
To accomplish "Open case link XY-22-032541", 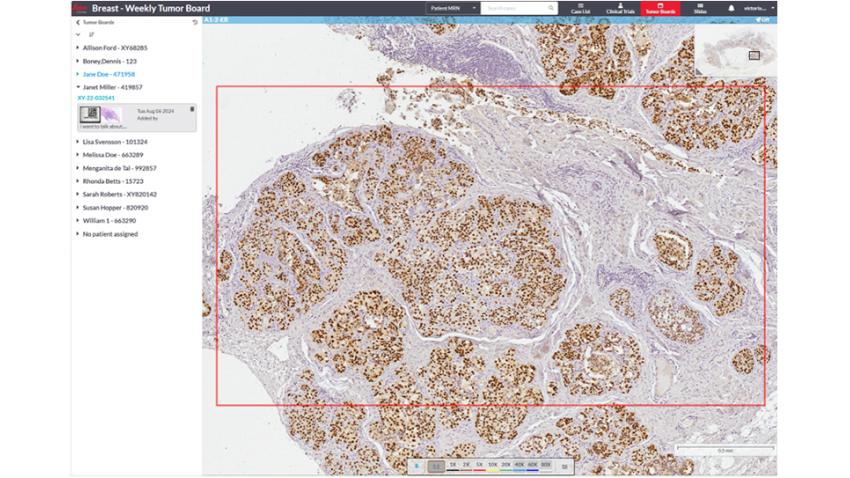I will [x=96, y=98].
